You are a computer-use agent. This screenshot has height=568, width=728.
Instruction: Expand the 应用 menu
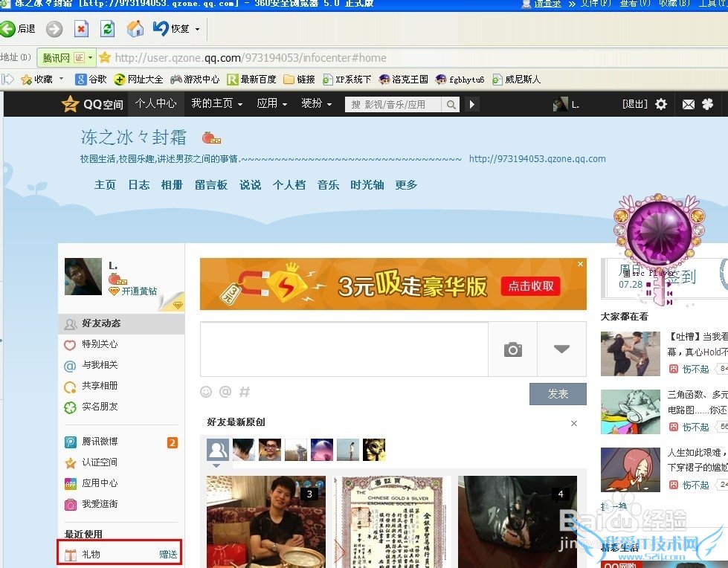[x=272, y=103]
